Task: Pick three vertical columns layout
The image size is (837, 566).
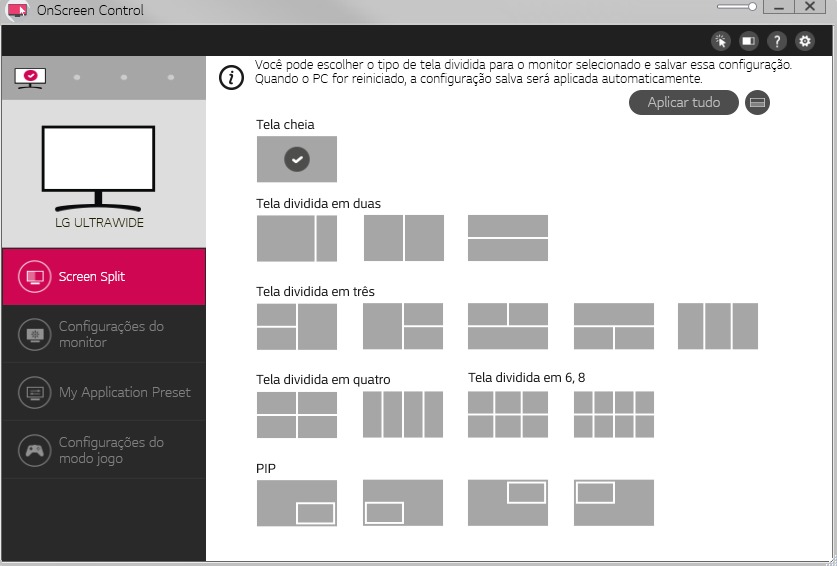Action: (718, 326)
